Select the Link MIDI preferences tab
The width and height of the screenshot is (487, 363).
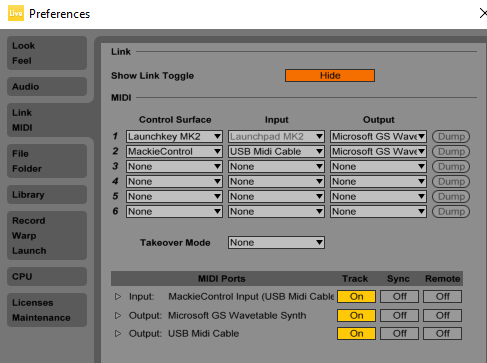[x=47, y=120]
